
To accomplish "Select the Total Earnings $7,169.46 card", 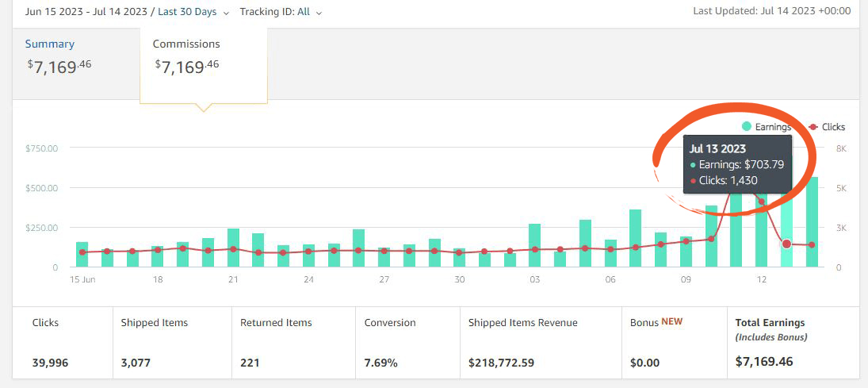I will tap(793, 343).
